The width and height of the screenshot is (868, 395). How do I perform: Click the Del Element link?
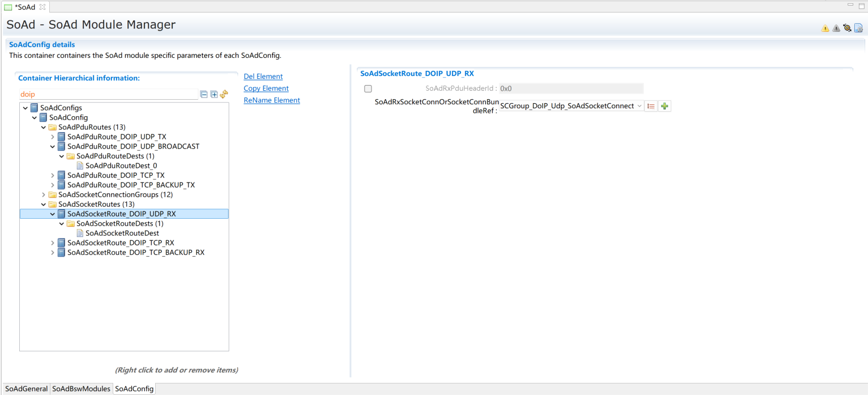[263, 77]
